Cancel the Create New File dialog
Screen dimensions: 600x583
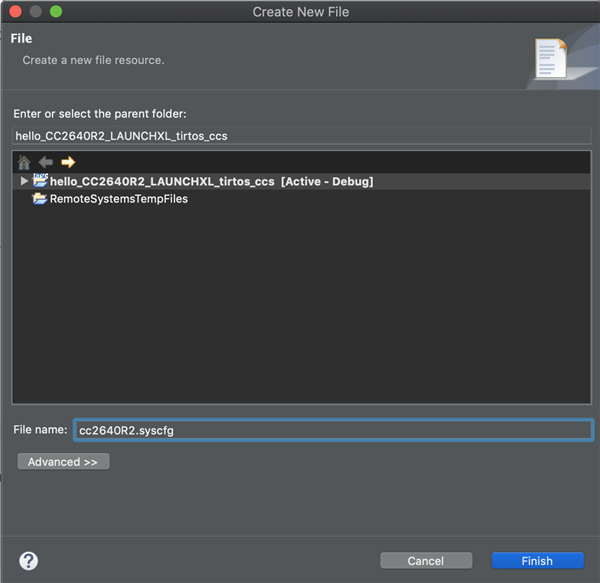tap(426, 561)
